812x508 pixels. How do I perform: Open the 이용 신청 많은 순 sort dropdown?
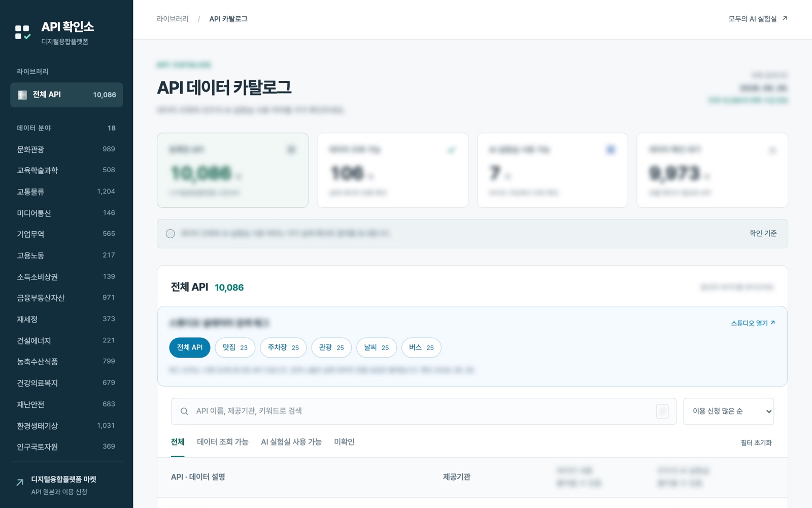(x=728, y=411)
